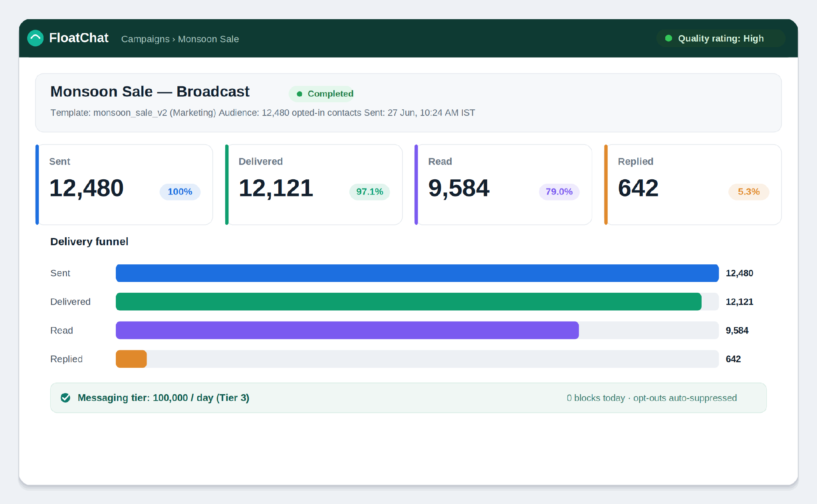
Task: Click the blue Sent funnel bar
Action: pyautogui.click(x=417, y=273)
